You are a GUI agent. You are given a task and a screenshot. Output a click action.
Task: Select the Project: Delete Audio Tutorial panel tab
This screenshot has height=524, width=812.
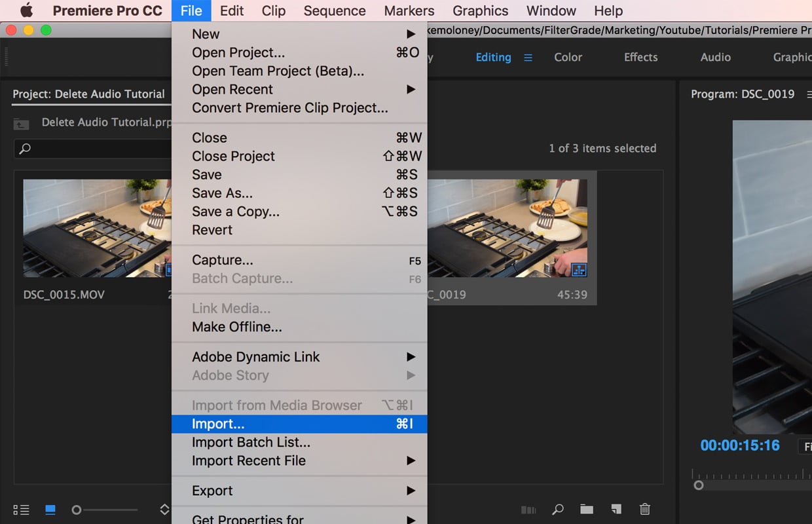point(89,94)
